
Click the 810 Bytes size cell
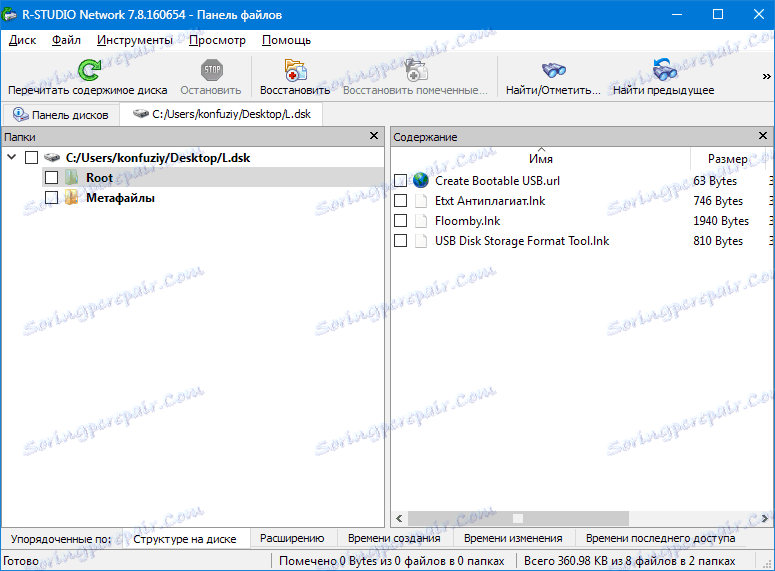[718, 241]
